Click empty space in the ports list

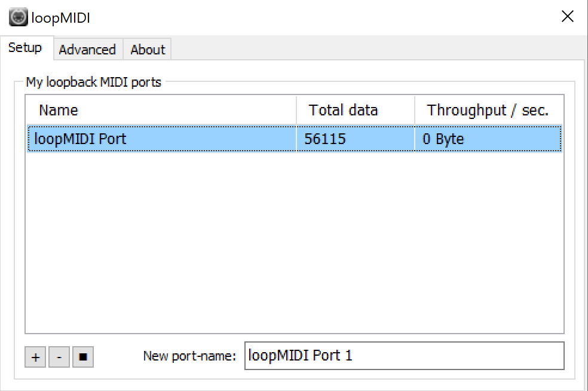[293, 239]
